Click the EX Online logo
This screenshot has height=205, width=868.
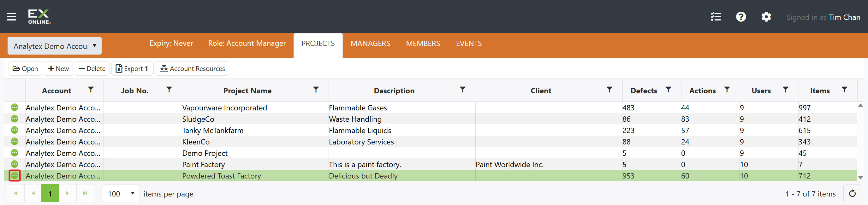[39, 17]
